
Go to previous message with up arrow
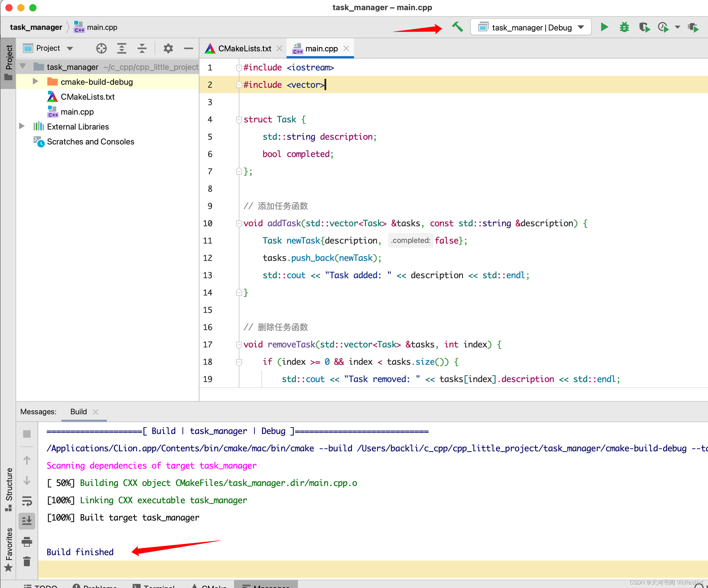pos(27,460)
